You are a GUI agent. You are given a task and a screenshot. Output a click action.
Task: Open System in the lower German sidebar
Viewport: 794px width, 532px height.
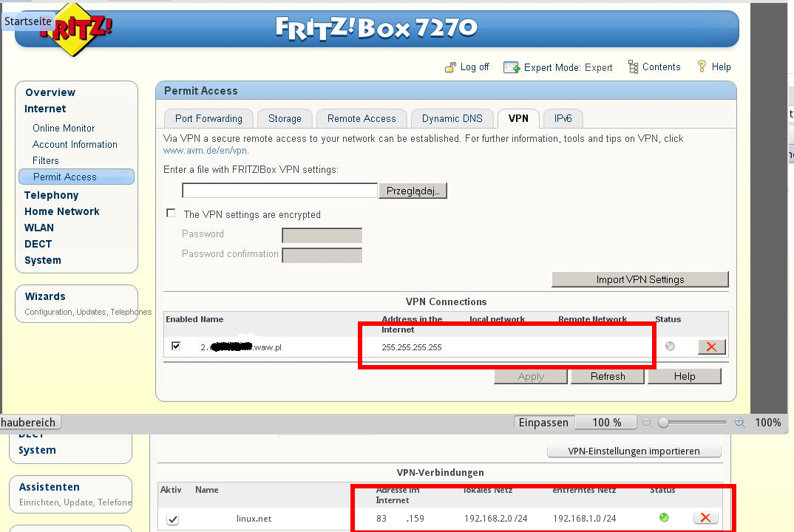[37, 450]
